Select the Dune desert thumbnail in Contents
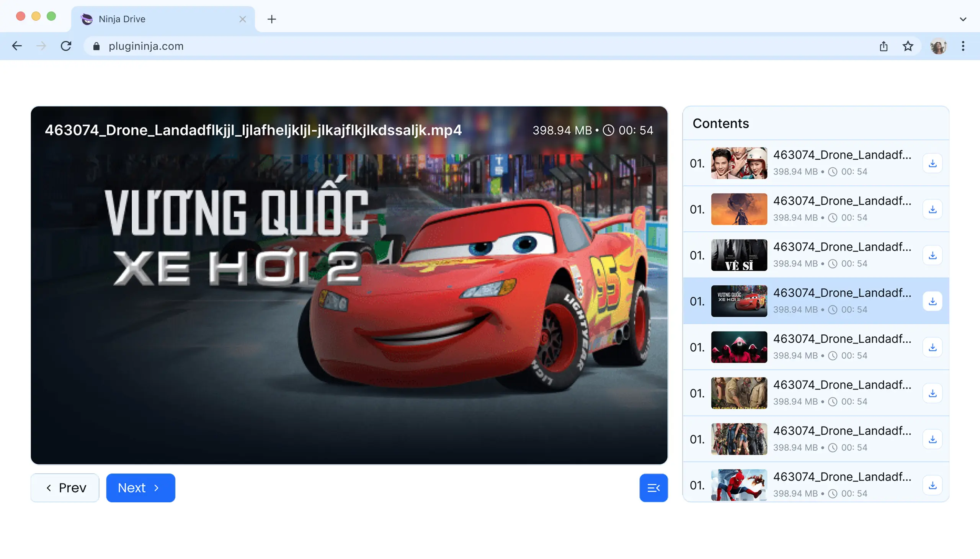The width and height of the screenshot is (980, 559). pyautogui.click(x=739, y=209)
